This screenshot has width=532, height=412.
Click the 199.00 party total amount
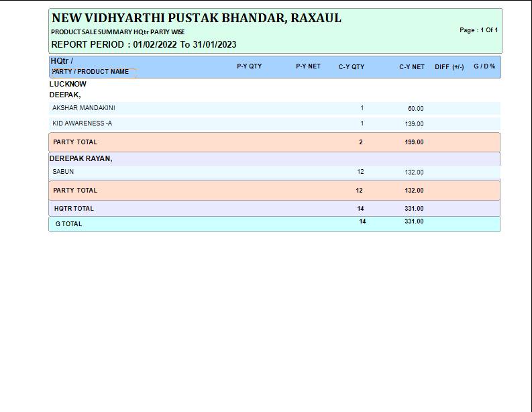tap(414, 142)
